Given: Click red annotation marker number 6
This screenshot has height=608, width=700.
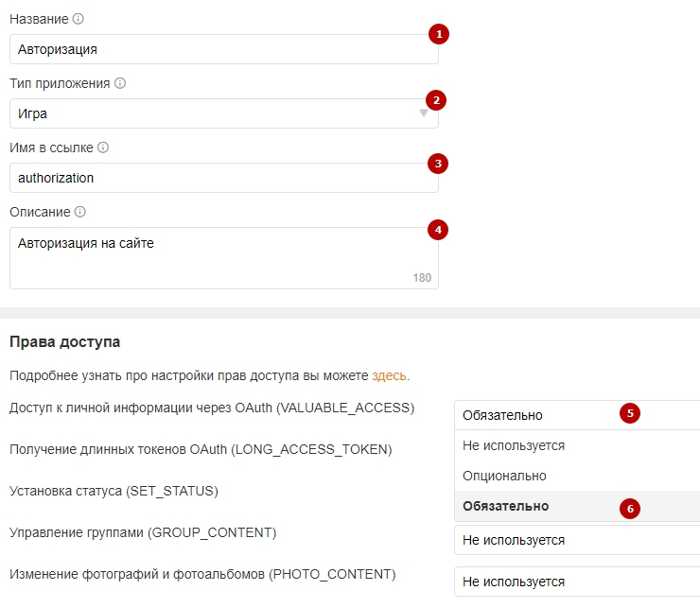Looking at the screenshot, I should [x=630, y=508].
